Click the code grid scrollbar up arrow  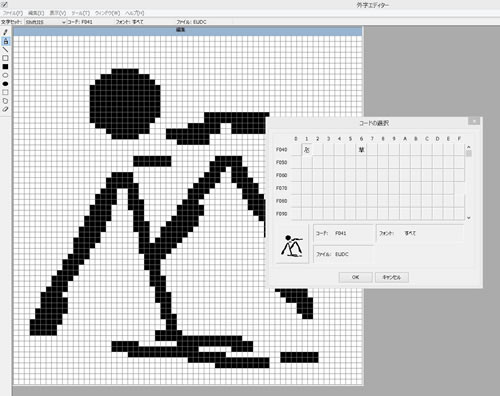coord(469,147)
